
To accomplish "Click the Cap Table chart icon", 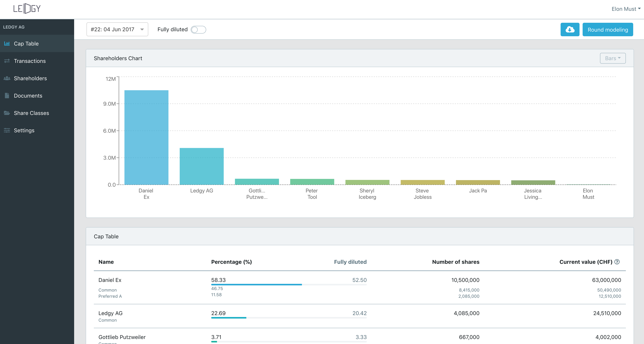I will [x=7, y=43].
